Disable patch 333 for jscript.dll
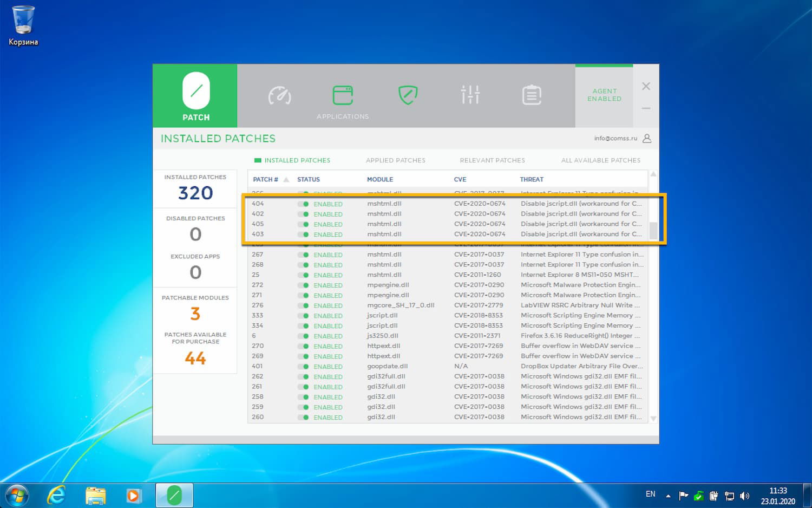 click(302, 315)
